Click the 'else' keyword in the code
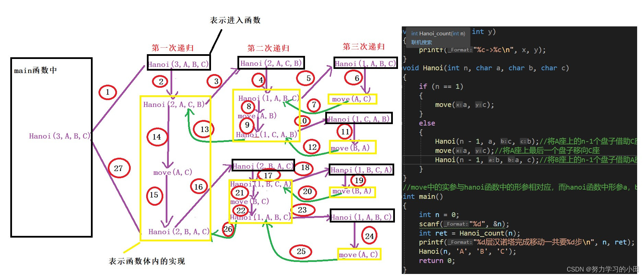The image size is (644, 276). coord(427,123)
